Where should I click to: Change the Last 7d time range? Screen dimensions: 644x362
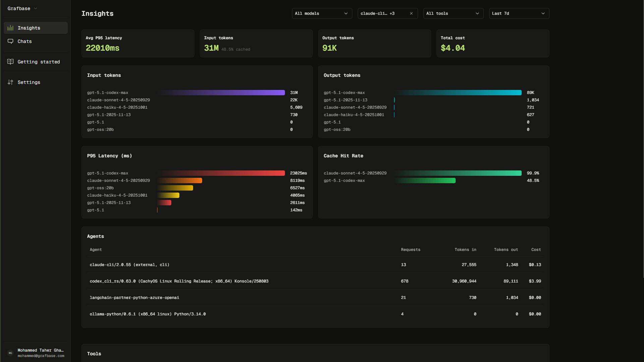(x=519, y=13)
